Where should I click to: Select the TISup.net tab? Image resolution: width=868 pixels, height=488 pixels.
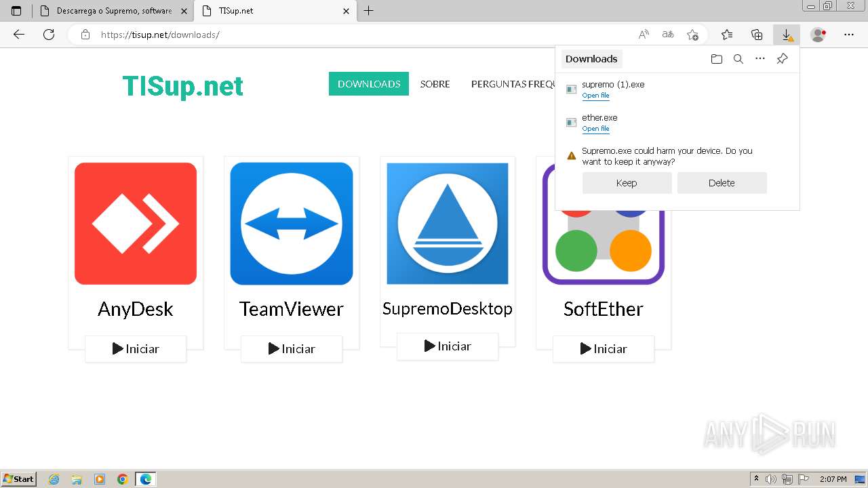tap(275, 11)
